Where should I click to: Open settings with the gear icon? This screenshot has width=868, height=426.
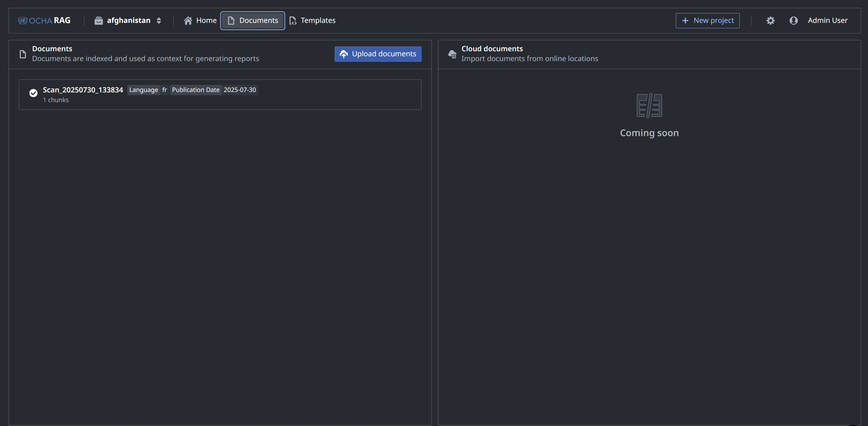770,21
